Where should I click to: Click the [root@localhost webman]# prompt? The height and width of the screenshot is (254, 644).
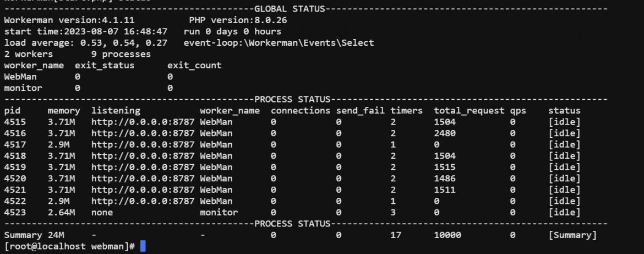pyautogui.click(x=69, y=246)
